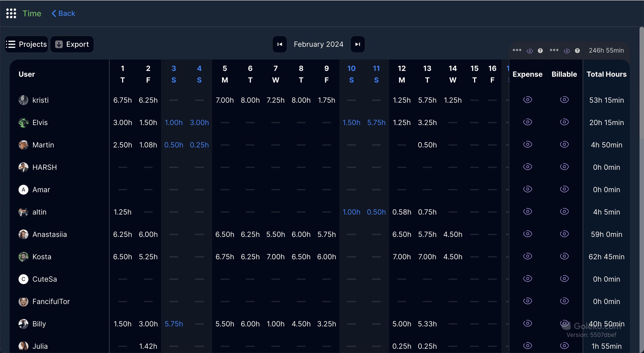
Task: Show Kosta's expense value
Action: pyautogui.click(x=527, y=256)
